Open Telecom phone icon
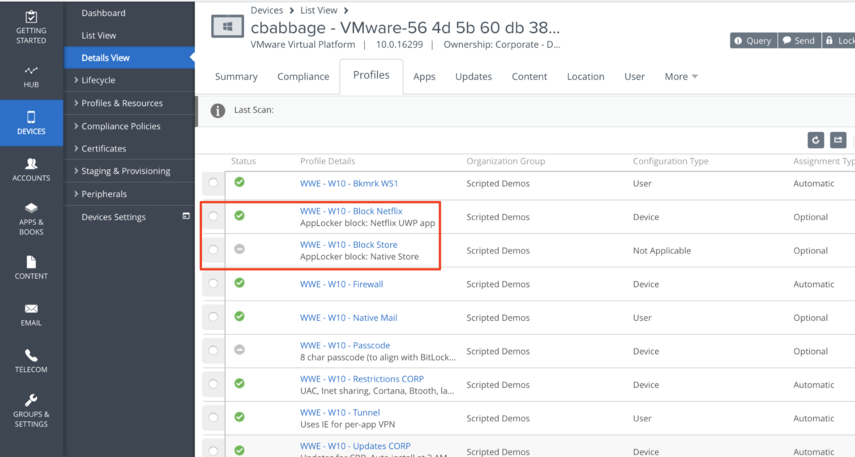 [x=31, y=356]
